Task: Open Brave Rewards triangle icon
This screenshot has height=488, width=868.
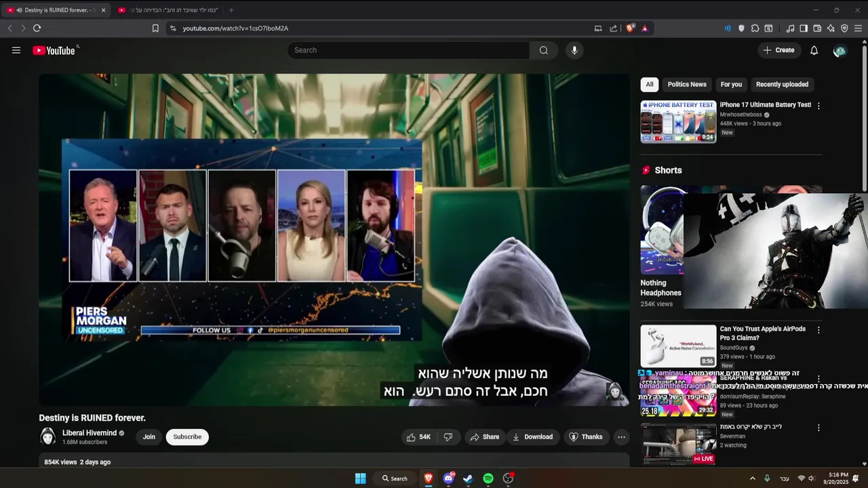Action: pyautogui.click(x=645, y=28)
